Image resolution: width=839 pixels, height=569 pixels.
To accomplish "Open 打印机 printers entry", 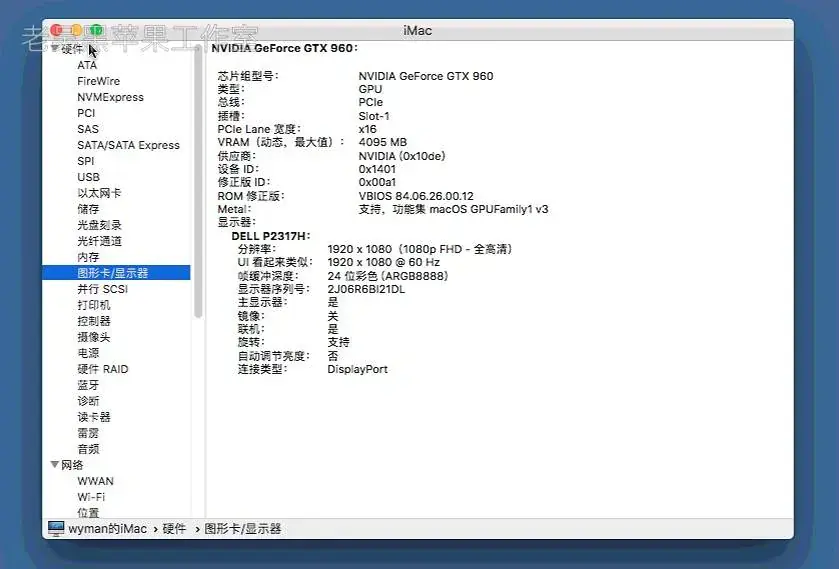I will 94,305.
